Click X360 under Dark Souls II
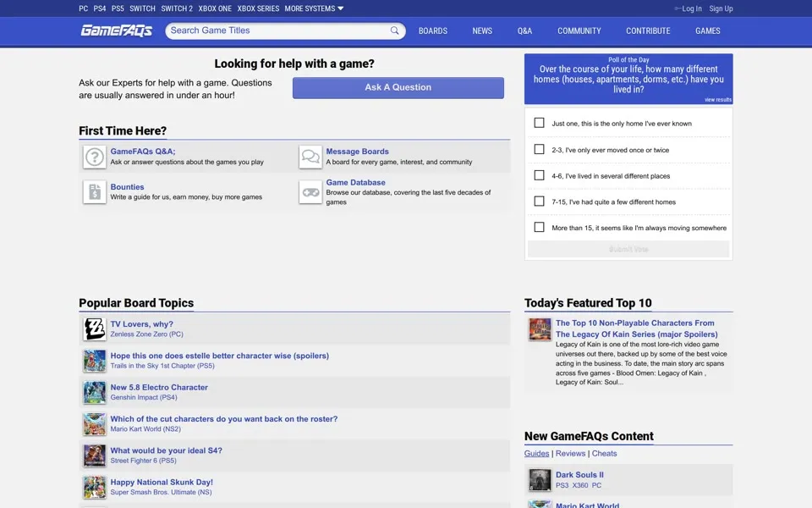This screenshot has height=508, width=812. [580, 485]
